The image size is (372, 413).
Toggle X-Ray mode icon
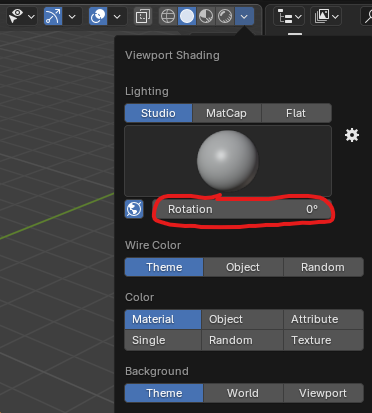[x=143, y=16]
